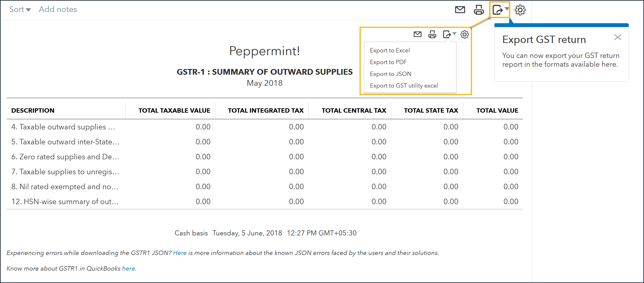Screen dimensions: 644x283
Task: Expand the export dropdown arrow in top toolbar
Action: pyautogui.click(x=507, y=9)
